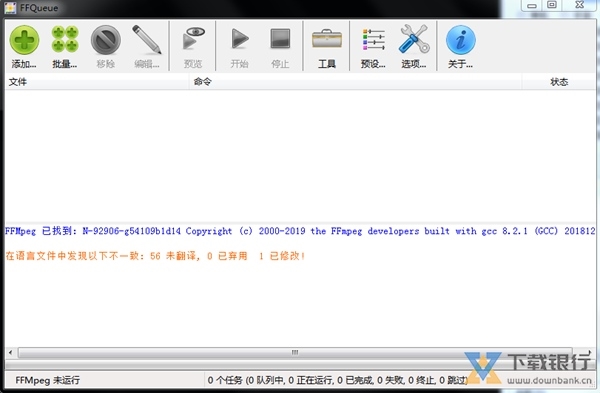
Task: Click the log scrollbar left arrow
Action: (x=11, y=352)
